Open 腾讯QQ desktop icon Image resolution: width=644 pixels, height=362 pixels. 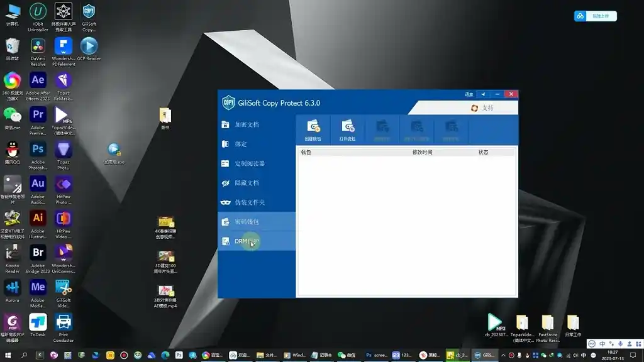point(13,153)
